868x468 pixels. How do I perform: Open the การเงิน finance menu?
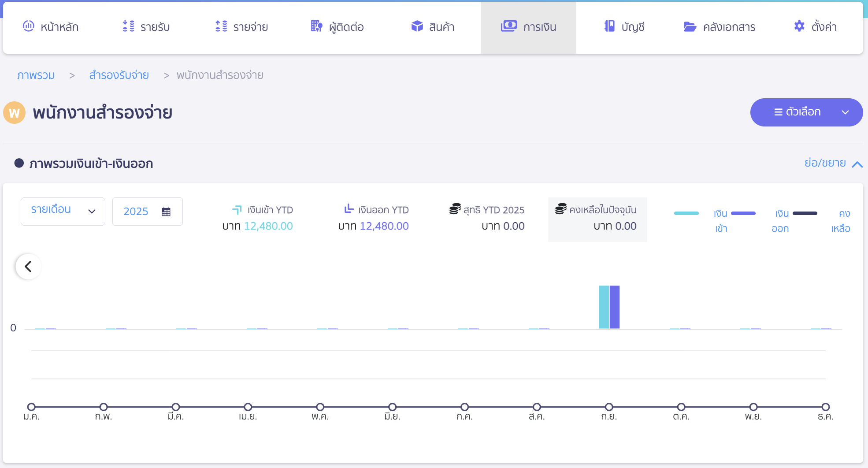pyautogui.click(x=528, y=27)
